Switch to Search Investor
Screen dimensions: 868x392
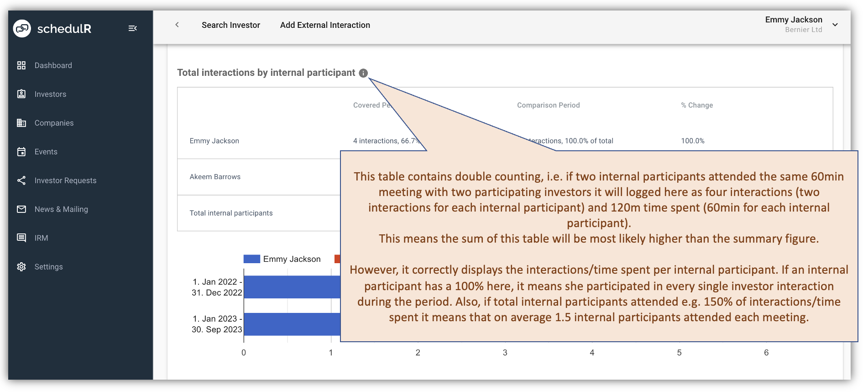tap(230, 25)
